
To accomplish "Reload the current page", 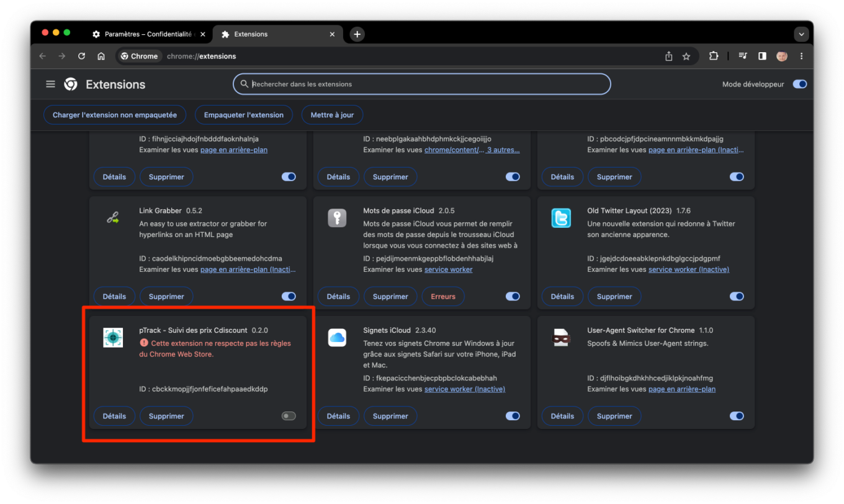I will pos(81,56).
